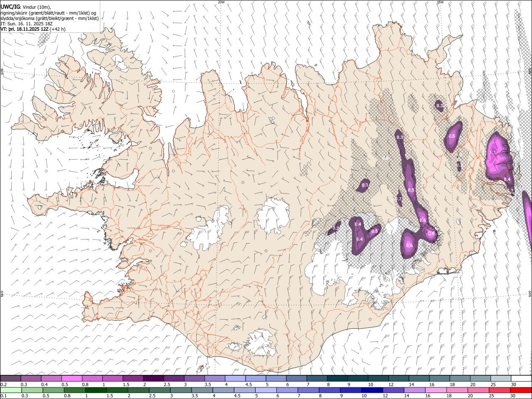Click the darkest green rain swatch 1–1.5
Screen dimensions: 532x399
(x=96, y=390)
